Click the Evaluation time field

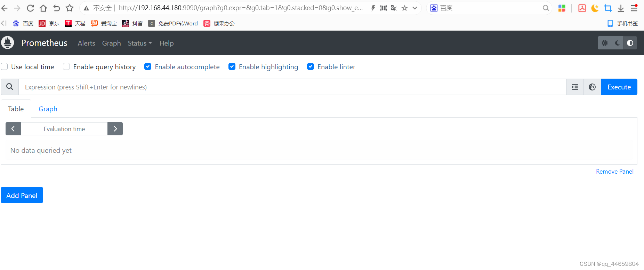(x=64, y=129)
